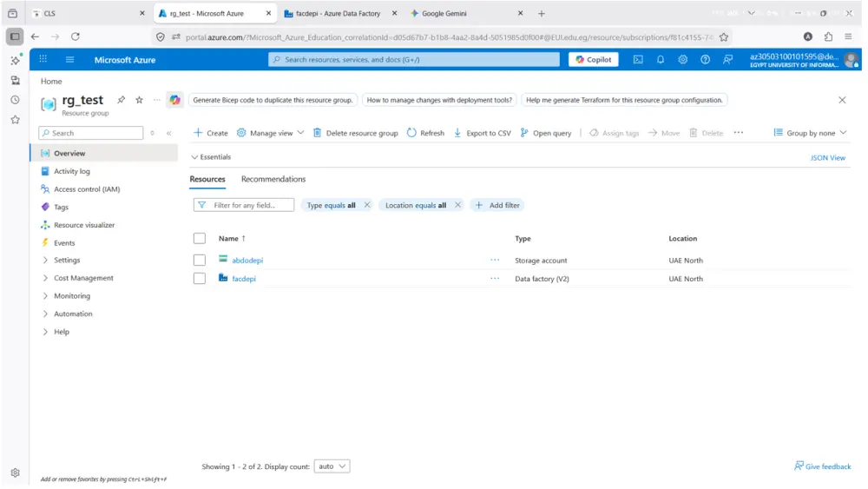The height and width of the screenshot is (489, 868).
Task: Select the Resources tab
Action: click(x=207, y=180)
